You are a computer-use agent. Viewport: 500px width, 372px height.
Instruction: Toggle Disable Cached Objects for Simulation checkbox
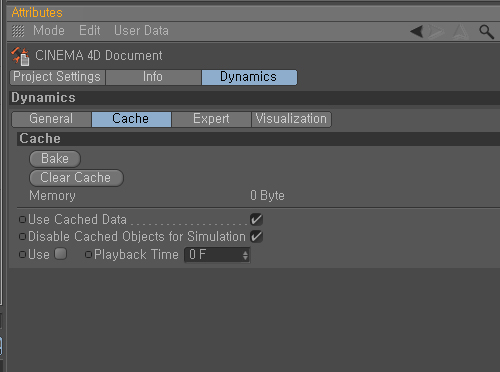pyautogui.click(x=256, y=237)
